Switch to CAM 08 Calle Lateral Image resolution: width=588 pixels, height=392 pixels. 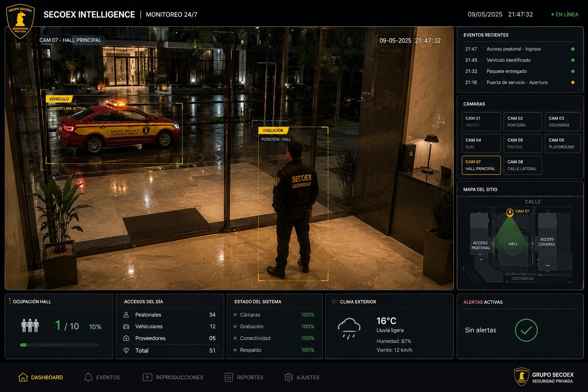[x=523, y=165]
